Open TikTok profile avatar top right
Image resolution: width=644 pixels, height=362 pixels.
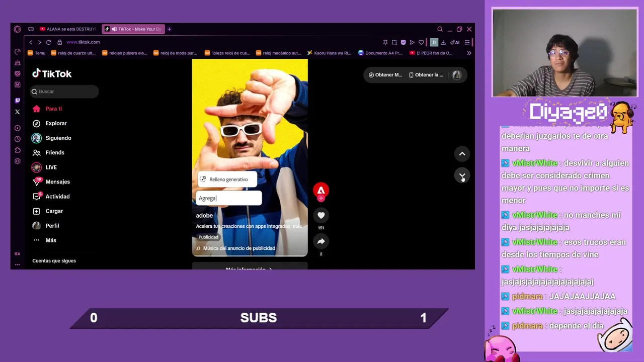[456, 75]
